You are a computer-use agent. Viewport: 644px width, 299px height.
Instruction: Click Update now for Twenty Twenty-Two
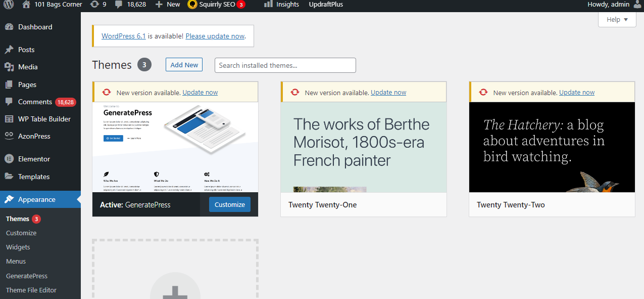point(577,93)
